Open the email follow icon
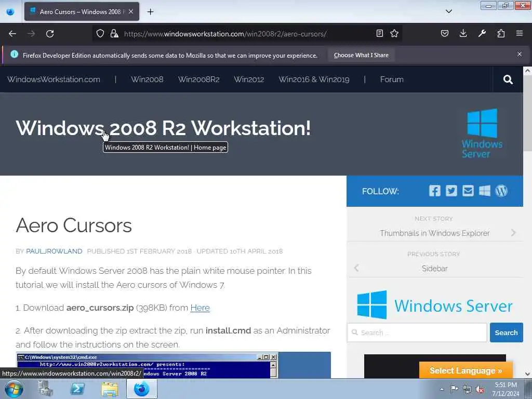The height and width of the screenshot is (399, 532). [x=468, y=191]
